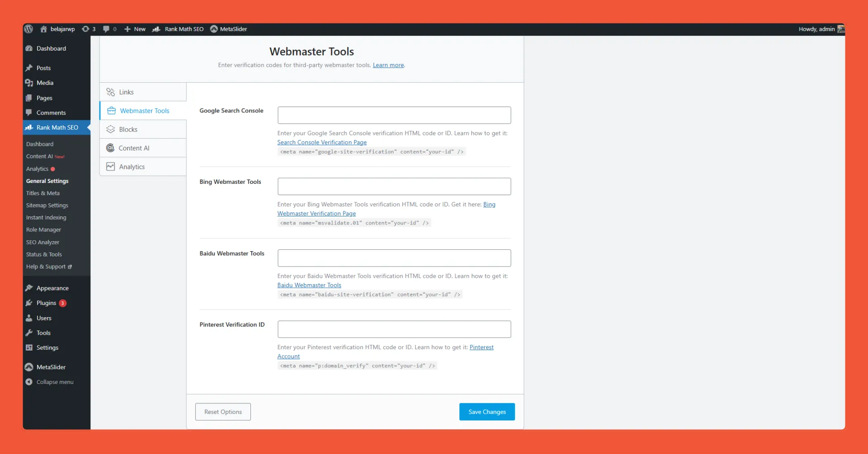The image size is (868, 454).
Task: Open the Search Console Verification Page link
Action: pyautogui.click(x=321, y=142)
